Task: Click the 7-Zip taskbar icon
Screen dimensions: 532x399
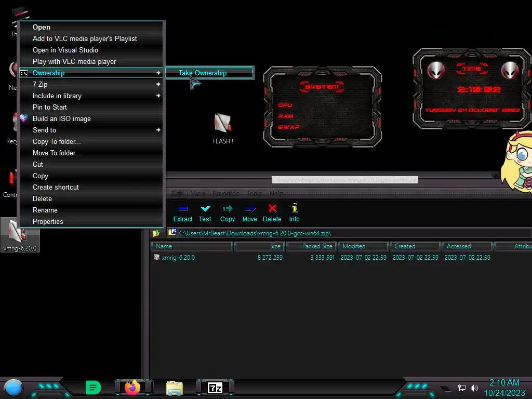Action: pyautogui.click(x=215, y=388)
